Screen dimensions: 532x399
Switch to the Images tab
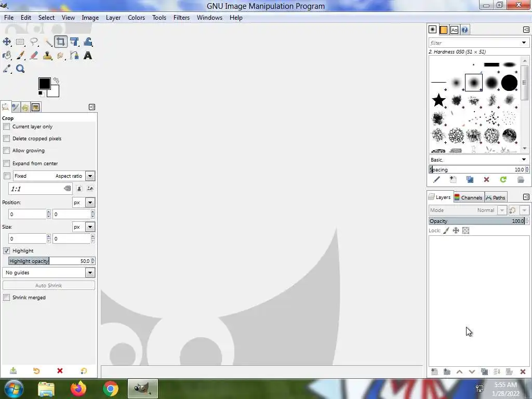click(36, 108)
